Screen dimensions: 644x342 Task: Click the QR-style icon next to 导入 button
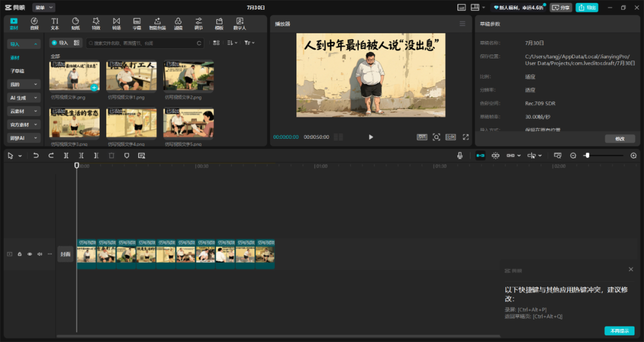[76, 43]
